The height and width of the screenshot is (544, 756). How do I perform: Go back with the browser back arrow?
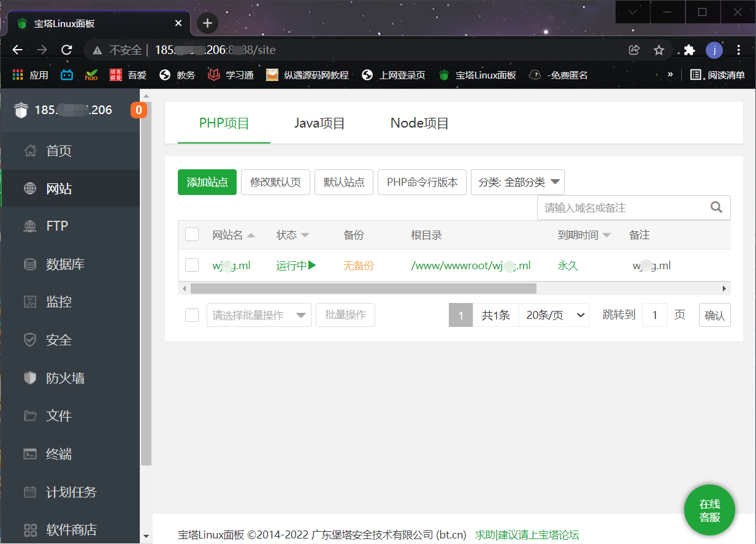(17, 50)
